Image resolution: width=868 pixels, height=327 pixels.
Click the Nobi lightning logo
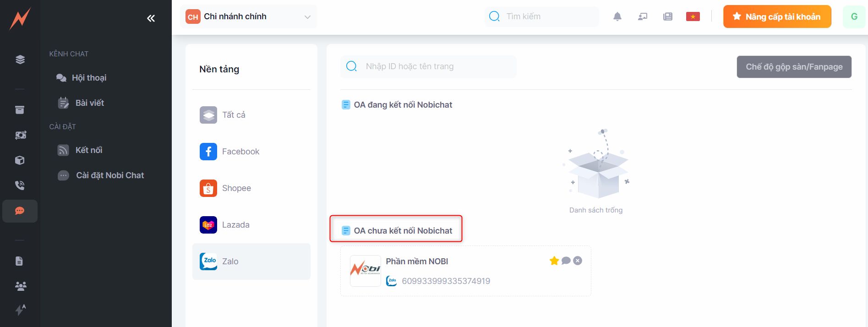coord(20,18)
